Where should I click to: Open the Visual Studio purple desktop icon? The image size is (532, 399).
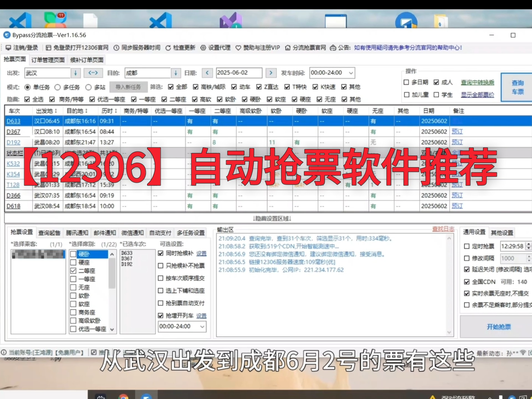coord(231,21)
